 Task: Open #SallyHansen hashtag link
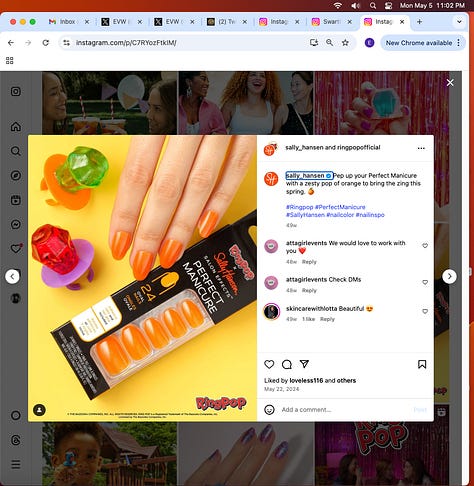click(305, 215)
